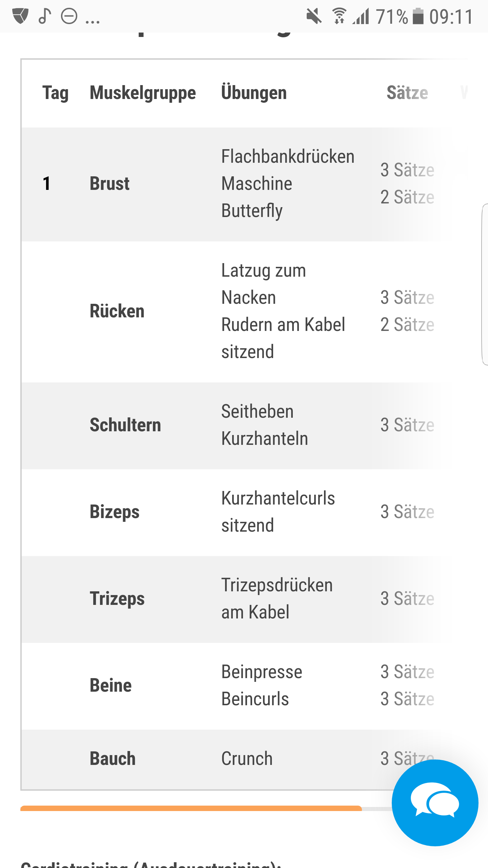Select the Muskelgruppe column header

coord(143,93)
